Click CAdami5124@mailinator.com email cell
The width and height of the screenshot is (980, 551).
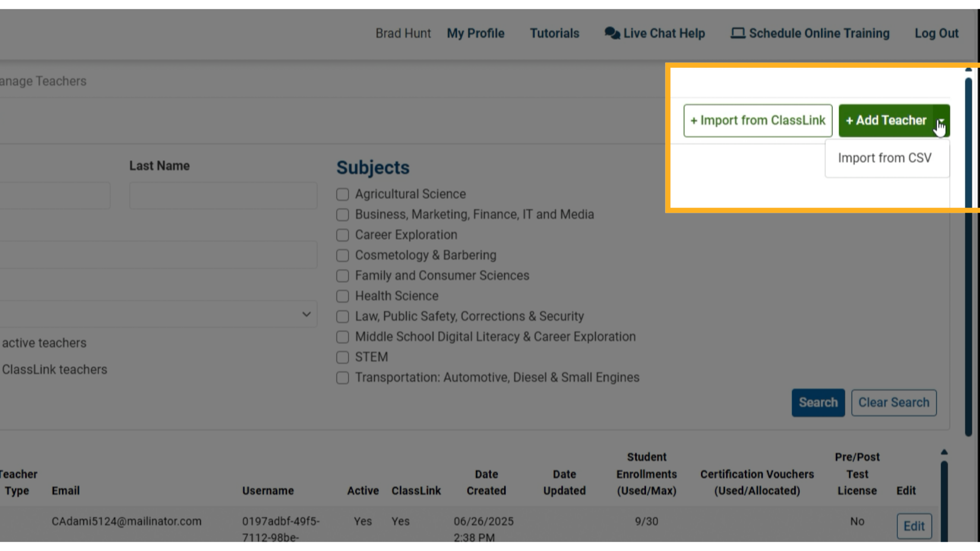(127, 521)
